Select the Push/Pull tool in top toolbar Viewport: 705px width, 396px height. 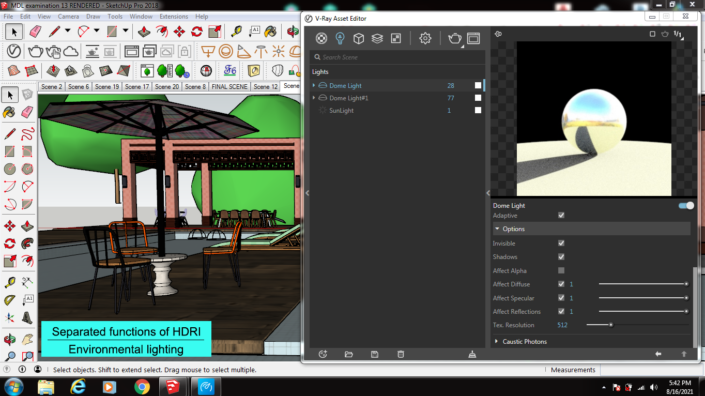click(x=144, y=31)
